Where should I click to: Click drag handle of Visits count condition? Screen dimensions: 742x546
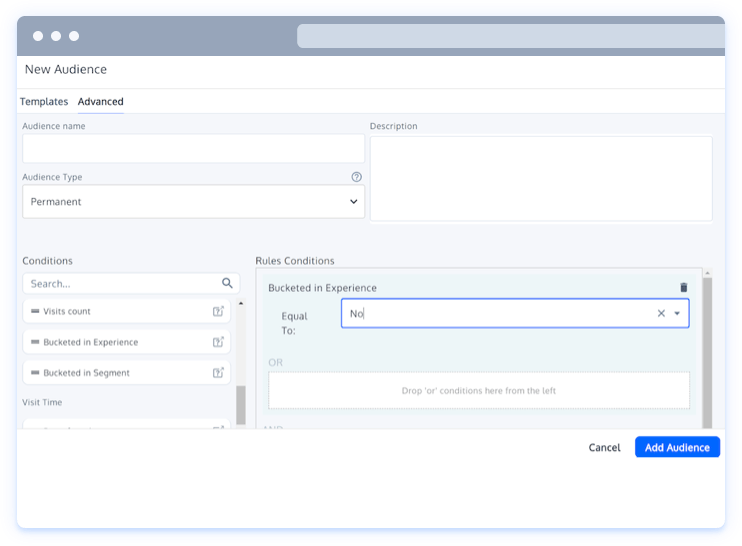point(35,312)
